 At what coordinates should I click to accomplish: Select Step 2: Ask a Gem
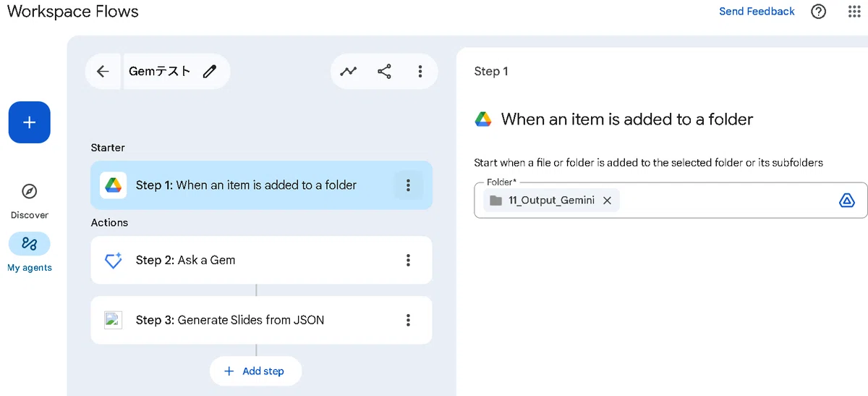tap(262, 260)
